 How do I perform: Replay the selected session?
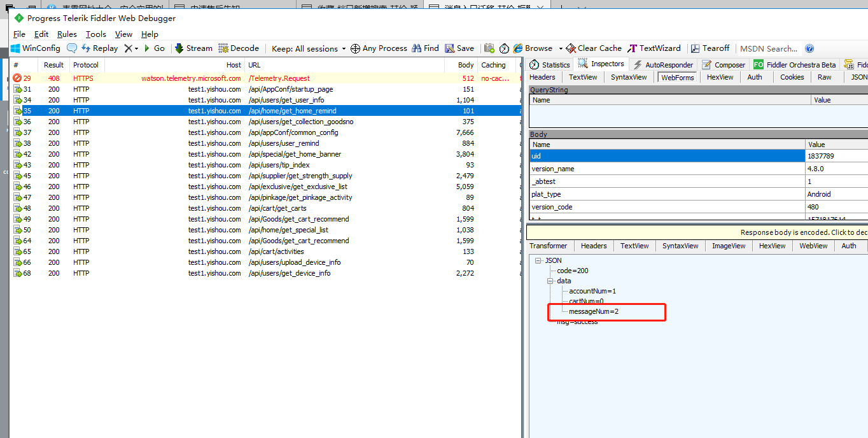(99, 48)
